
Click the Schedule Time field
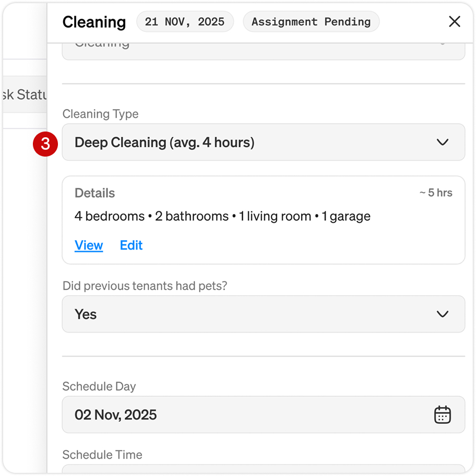[x=263, y=469]
